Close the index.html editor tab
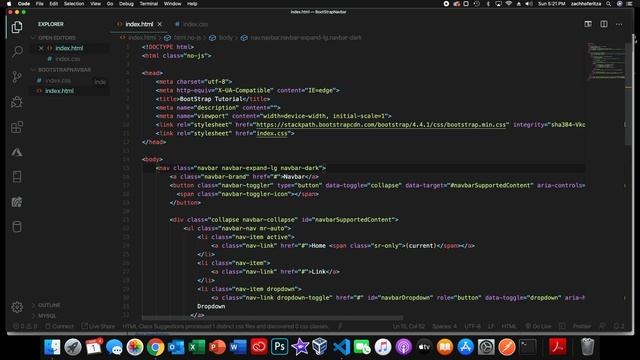Viewport: 640px width, 360px height. (160, 24)
